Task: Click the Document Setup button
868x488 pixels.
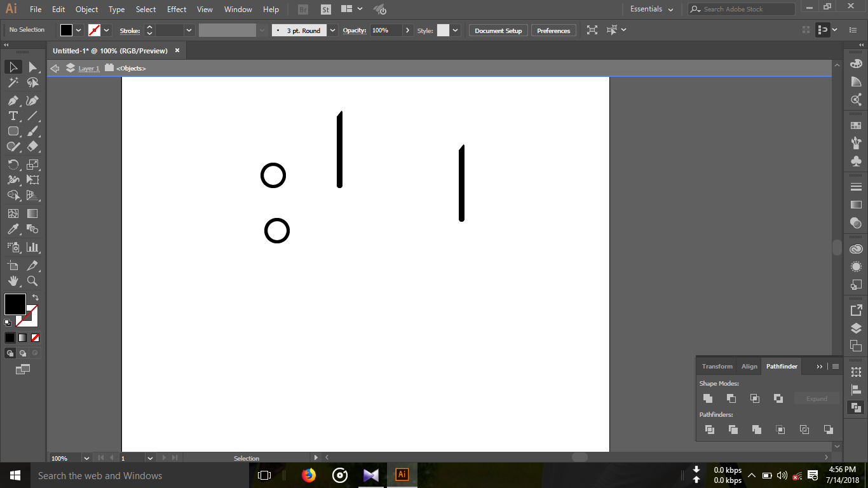Action: click(x=498, y=30)
